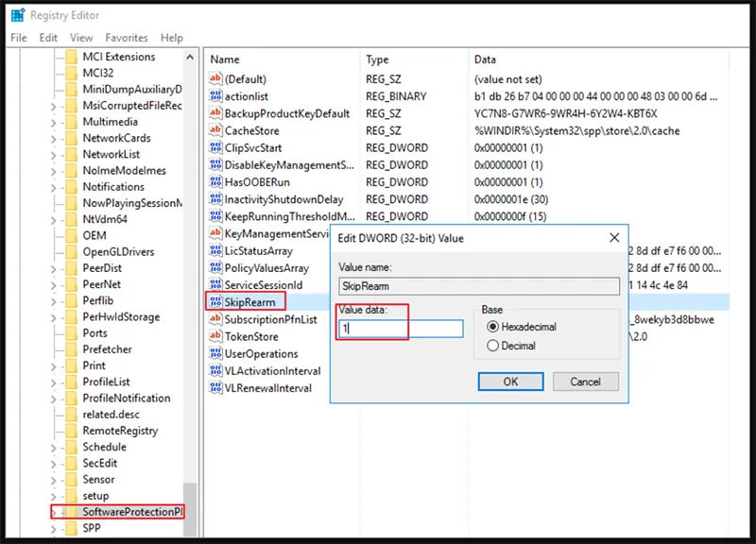756x544 pixels.
Task: Close the Edit DWORD dialog with X
Action: pos(613,238)
